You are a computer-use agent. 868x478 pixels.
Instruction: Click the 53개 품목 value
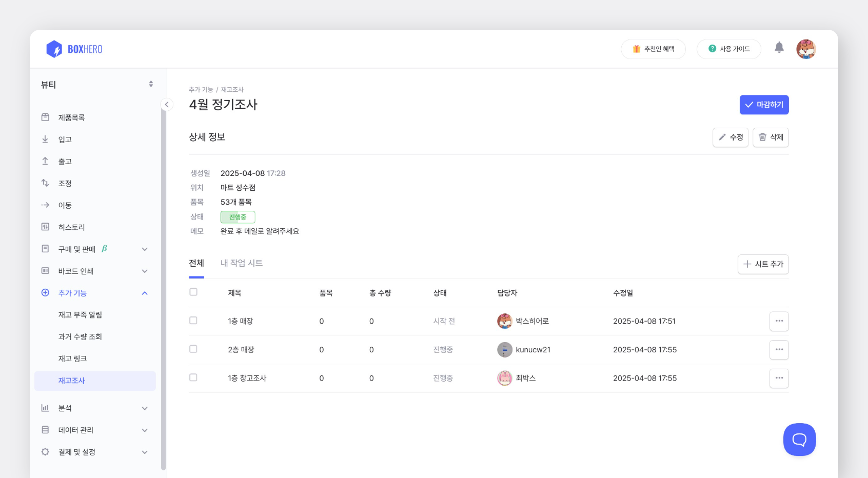click(x=236, y=202)
